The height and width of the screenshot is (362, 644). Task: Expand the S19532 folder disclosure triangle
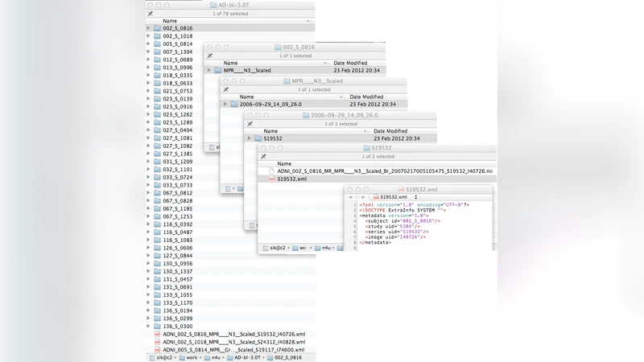click(x=249, y=138)
